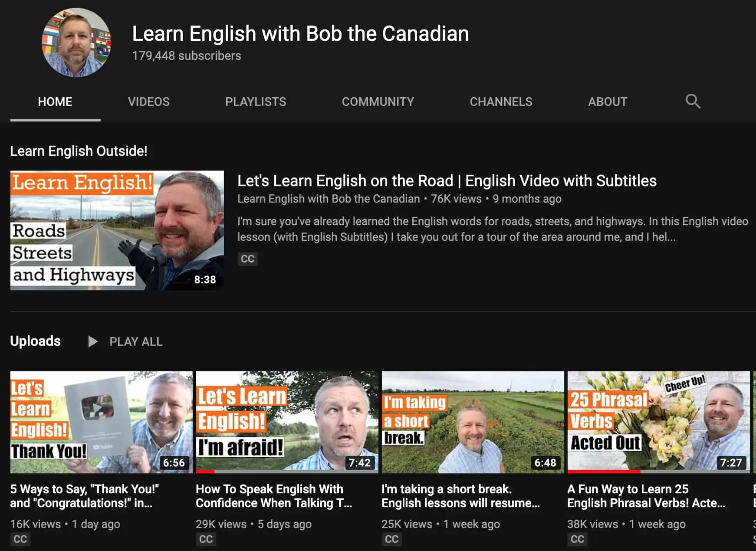Screen dimensions: 756x551
Task: Click the PLAY ALL uploads button
Action: click(125, 341)
